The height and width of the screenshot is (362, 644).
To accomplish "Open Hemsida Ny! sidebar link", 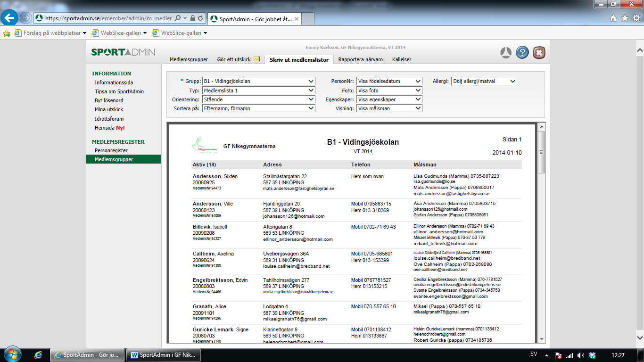I will point(109,128).
